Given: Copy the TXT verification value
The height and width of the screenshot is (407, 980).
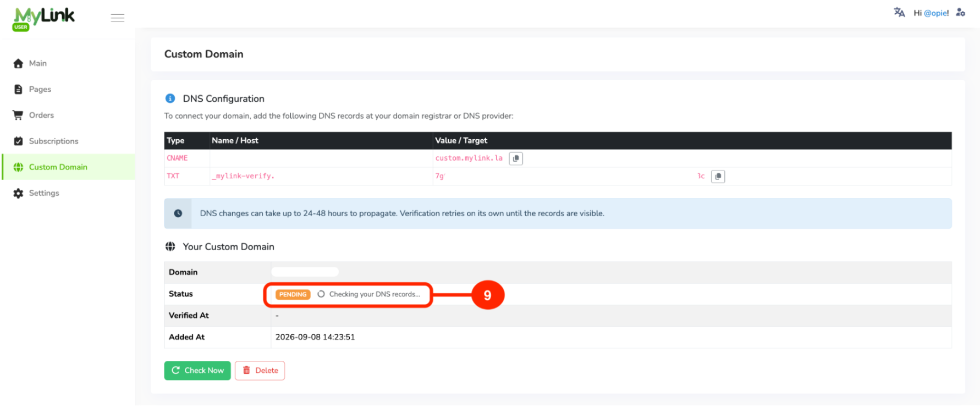Looking at the screenshot, I should [x=718, y=177].
